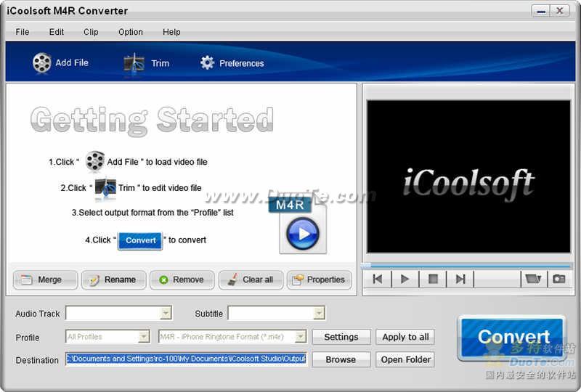Open the All Profiles category dropdown

143,337
